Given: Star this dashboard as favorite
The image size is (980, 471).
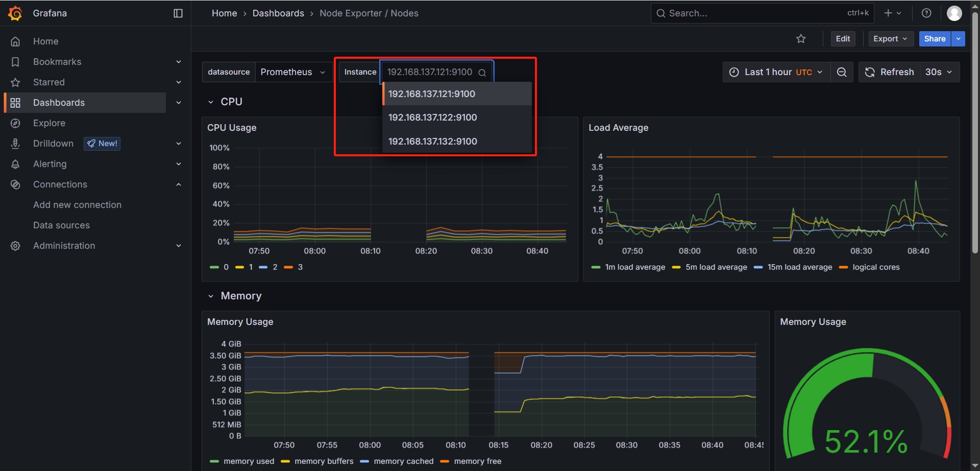Looking at the screenshot, I should [801, 39].
